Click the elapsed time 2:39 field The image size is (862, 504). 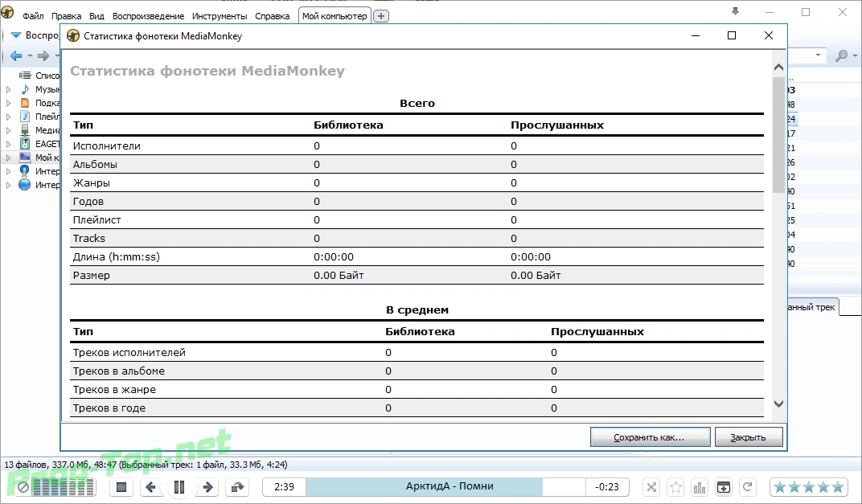(x=284, y=487)
